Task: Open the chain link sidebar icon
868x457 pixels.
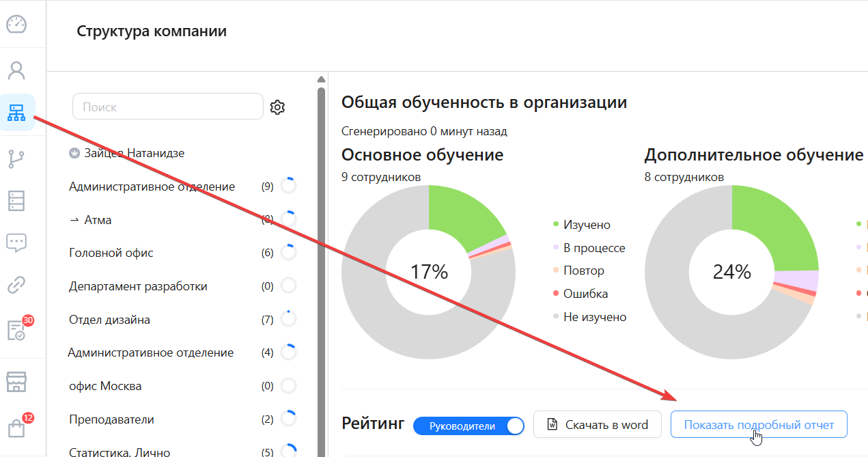Action: point(16,285)
